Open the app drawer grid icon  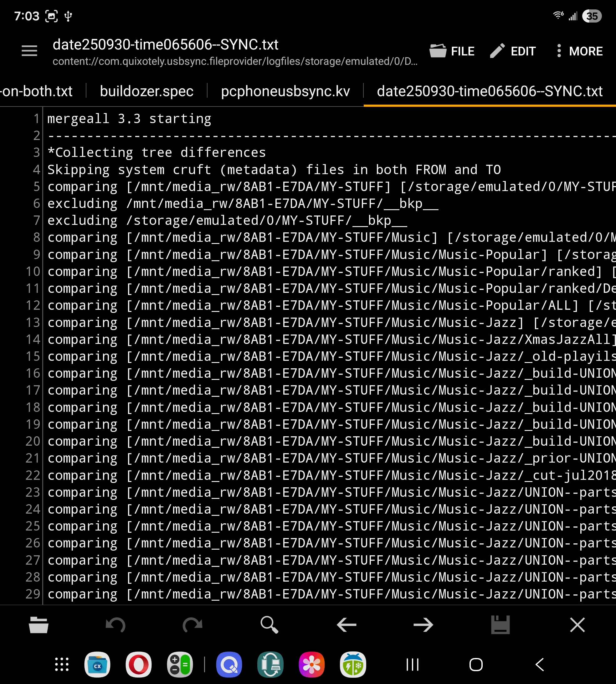click(x=62, y=664)
